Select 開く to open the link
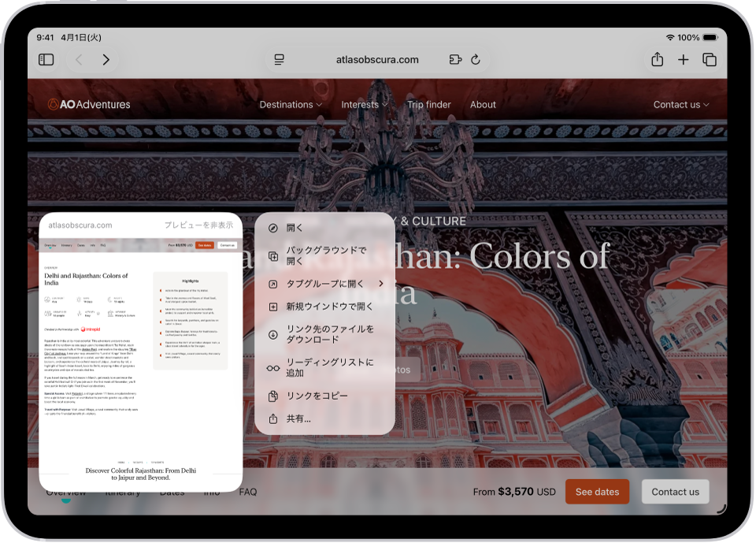This screenshot has width=756, height=543. tap(325, 228)
